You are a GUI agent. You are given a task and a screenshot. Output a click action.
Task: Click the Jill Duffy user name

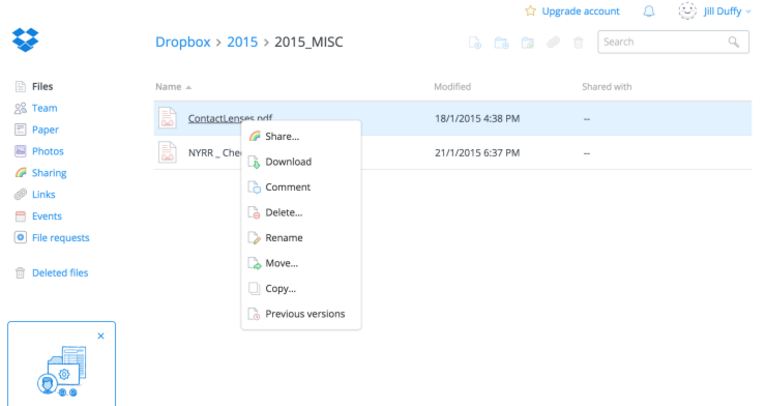(x=722, y=11)
